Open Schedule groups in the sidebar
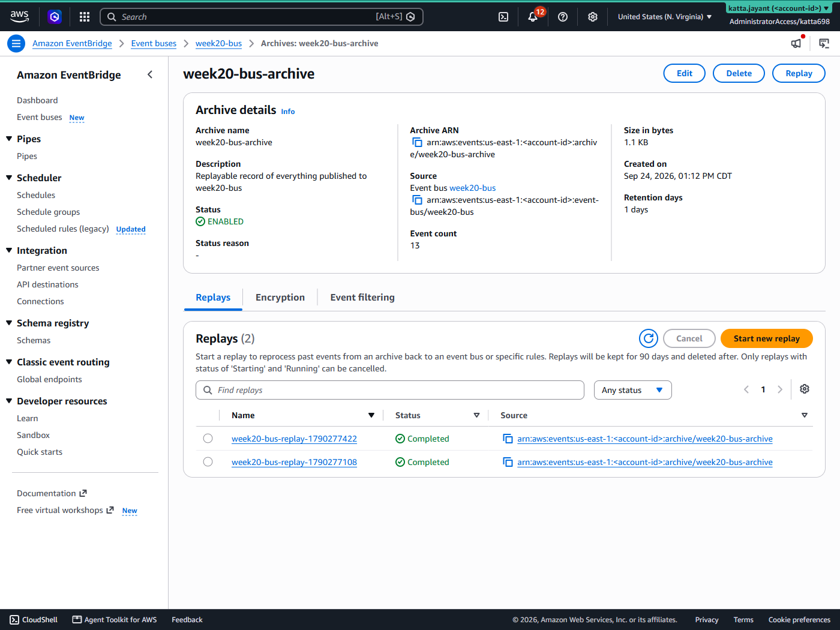The image size is (840, 630). click(48, 212)
